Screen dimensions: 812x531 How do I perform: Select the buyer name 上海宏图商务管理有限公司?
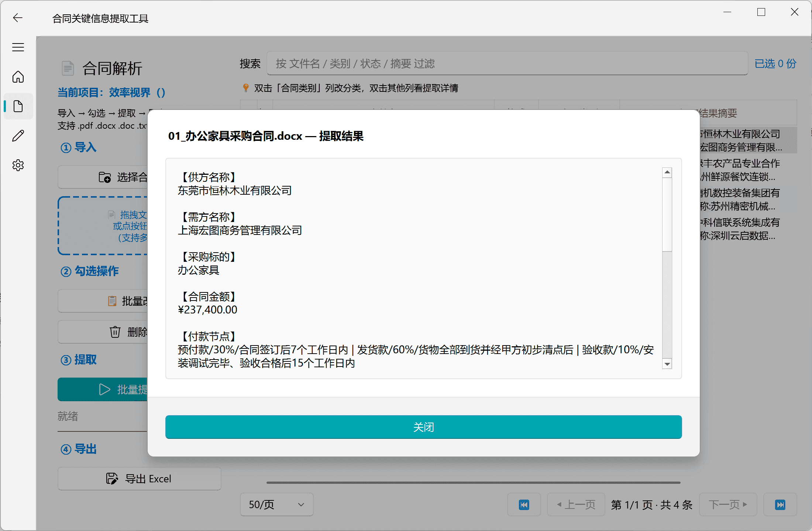[240, 230]
